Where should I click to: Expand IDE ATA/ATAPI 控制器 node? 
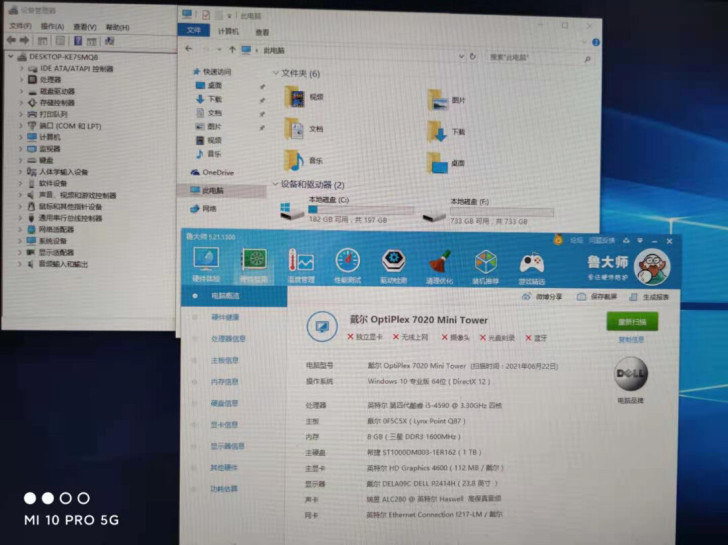click(x=21, y=68)
